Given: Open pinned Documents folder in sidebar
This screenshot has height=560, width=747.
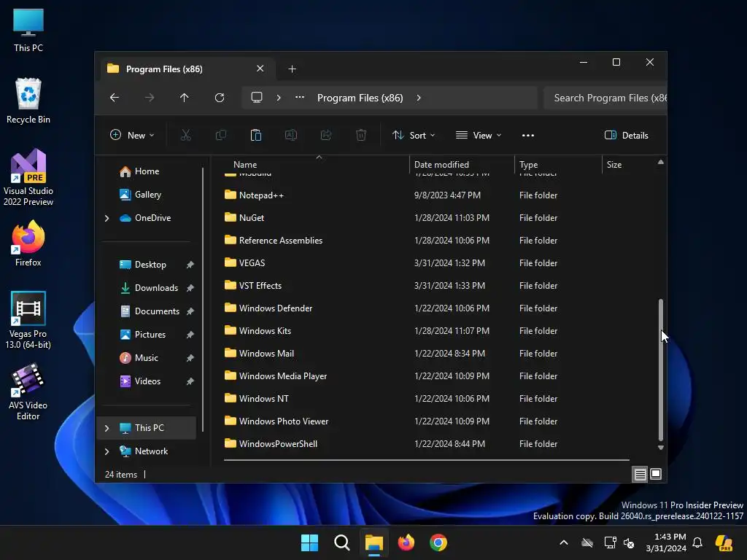Looking at the screenshot, I should pos(157,311).
